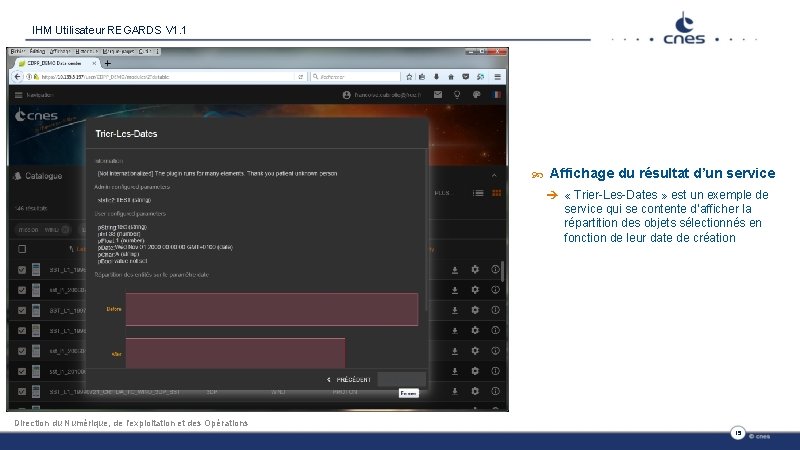Open services gear on the first result row
800x450 pixels.
[x=475, y=269]
